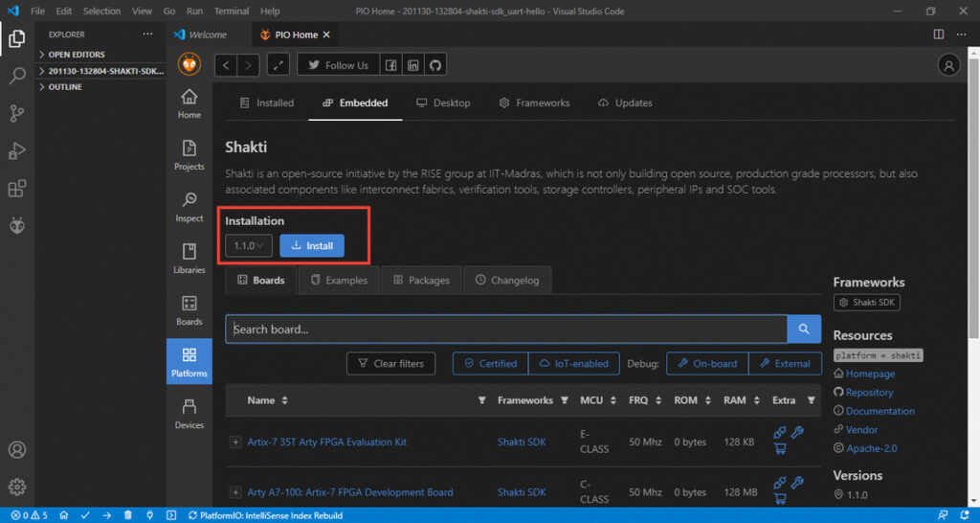The image size is (980, 523).
Task: Open the Search view in activity bar
Action: pyautogui.click(x=17, y=77)
